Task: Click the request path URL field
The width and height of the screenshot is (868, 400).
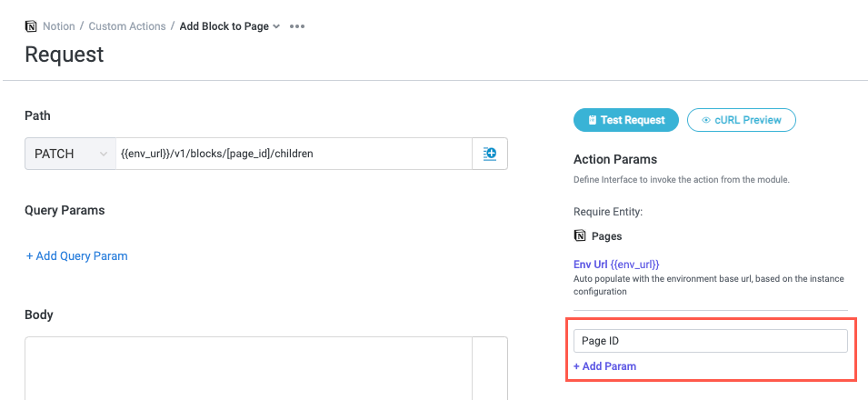Action: pyautogui.click(x=294, y=154)
